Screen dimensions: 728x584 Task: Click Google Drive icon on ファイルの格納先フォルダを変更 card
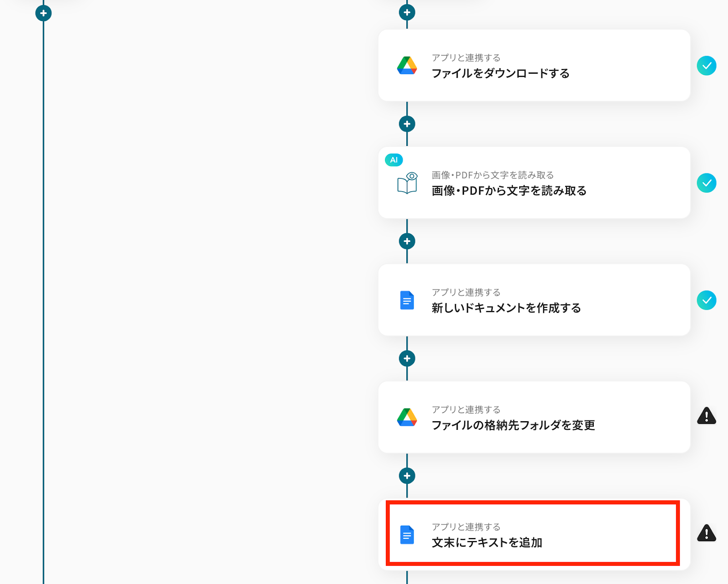tap(407, 417)
